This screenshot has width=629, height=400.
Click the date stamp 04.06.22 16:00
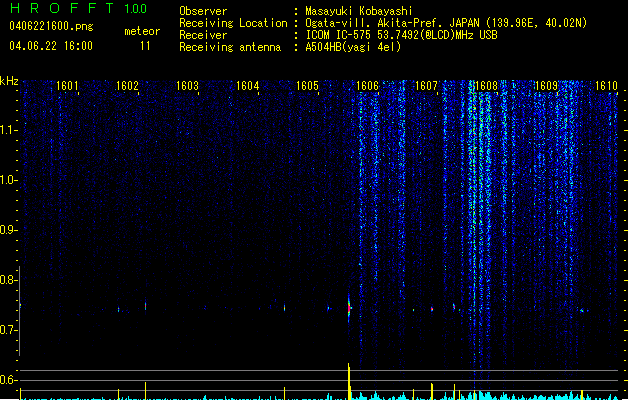[x=51, y=46]
